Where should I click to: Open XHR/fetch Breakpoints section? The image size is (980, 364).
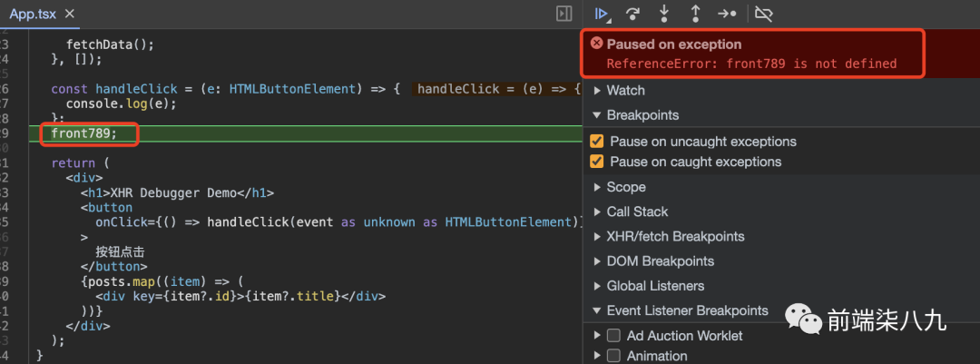[674, 236]
